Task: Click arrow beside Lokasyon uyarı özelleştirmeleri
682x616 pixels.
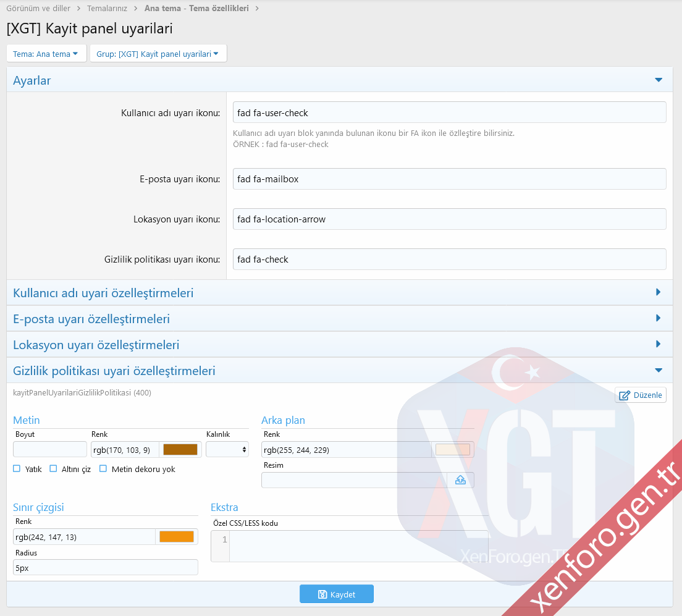Action: (x=659, y=344)
